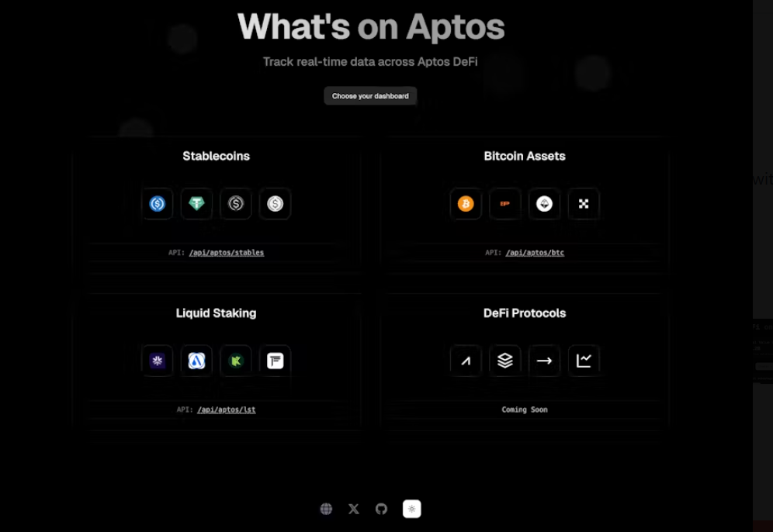773x532 pixels.
Task: Click the light silver dollar coin icon
Action: click(x=275, y=203)
